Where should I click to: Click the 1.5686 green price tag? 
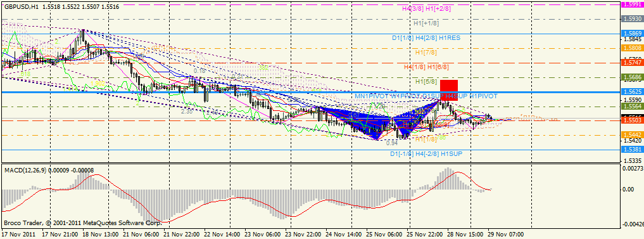(633, 77)
